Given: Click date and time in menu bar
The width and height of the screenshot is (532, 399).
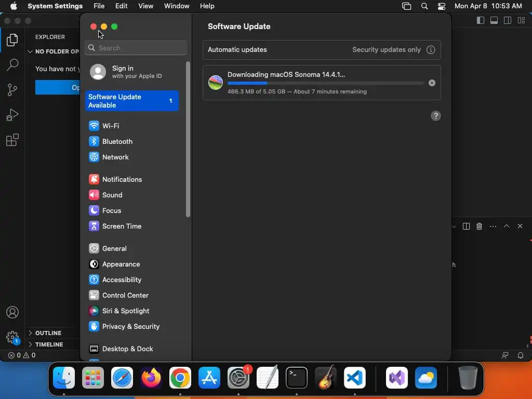Looking at the screenshot, I should (x=488, y=6).
